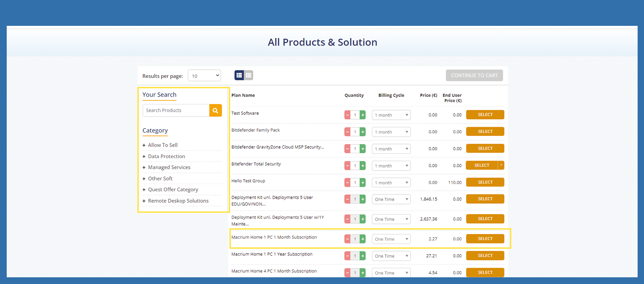This screenshot has width=644, height=284.
Task: Open the Allow To Sell category
Action: click(x=163, y=145)
